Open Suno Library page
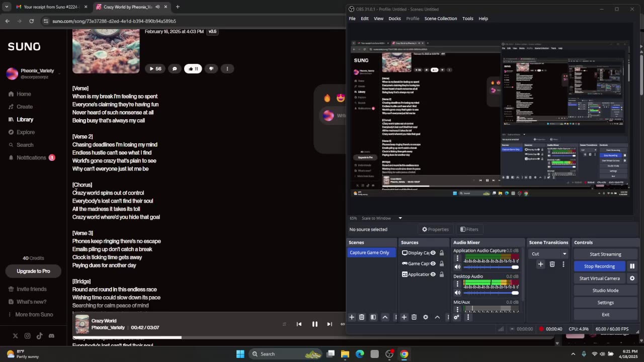The width and height of the screenshot is (644, 362). (x=25, y=120)
